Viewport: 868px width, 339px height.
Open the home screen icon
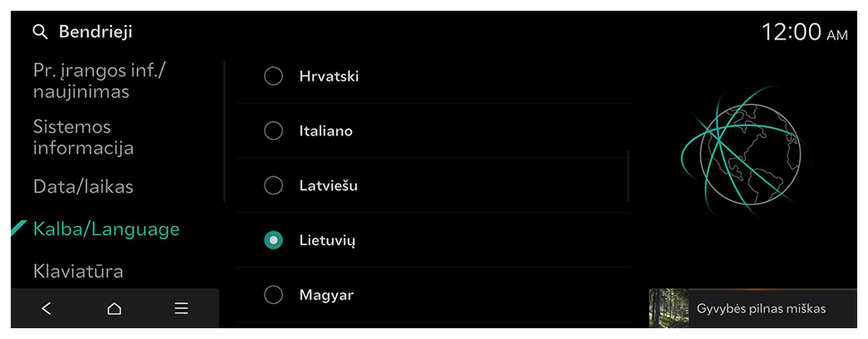tap(114, 309)
